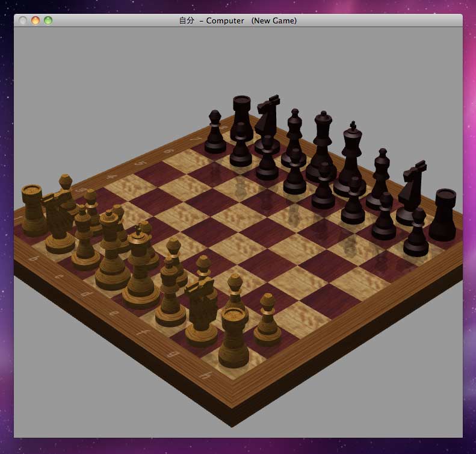The height and width of the screenshot is (454, 476).
Task: Select the white rook on the a1 corner
Action: (33, 211)
